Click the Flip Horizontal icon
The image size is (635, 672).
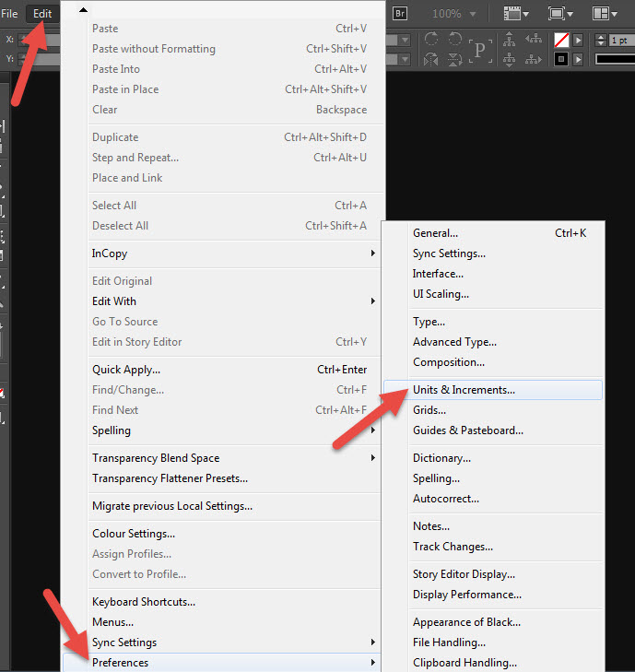click(x=431, y=59)
